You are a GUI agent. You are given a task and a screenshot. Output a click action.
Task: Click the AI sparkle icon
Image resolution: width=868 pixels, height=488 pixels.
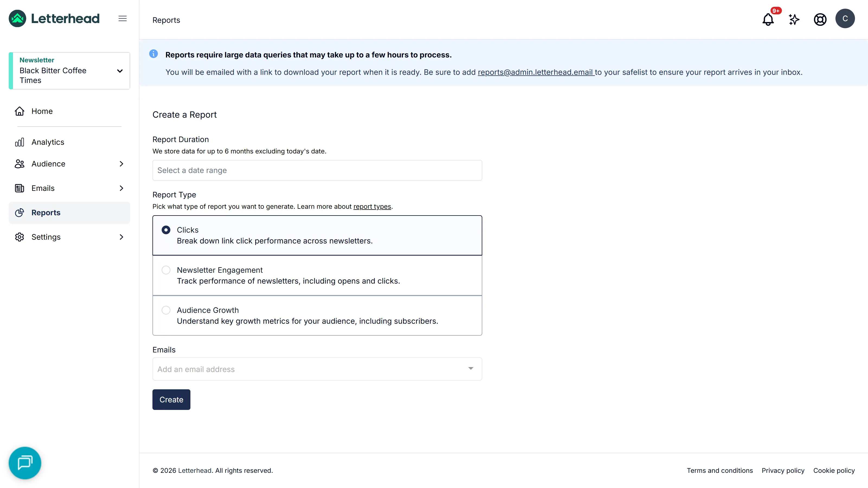tap(794, 19)
